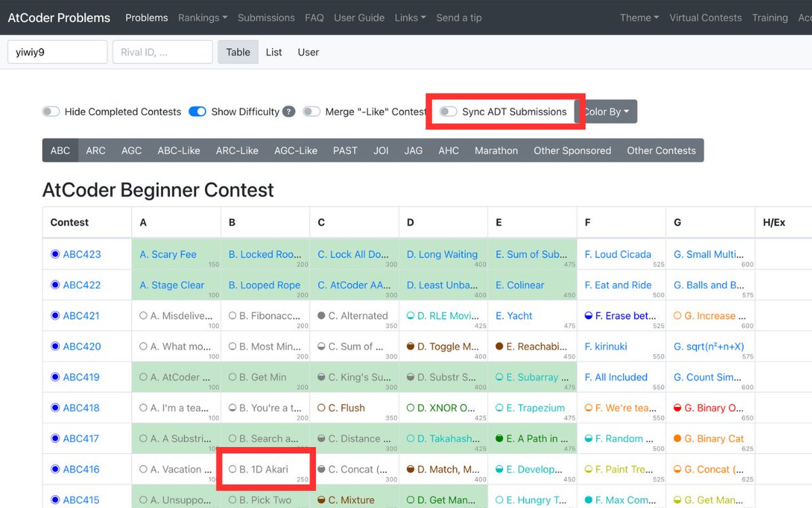The image size is (812, 508).
Task: Open the Links dropdown in navbar
Action: [410, 18]
